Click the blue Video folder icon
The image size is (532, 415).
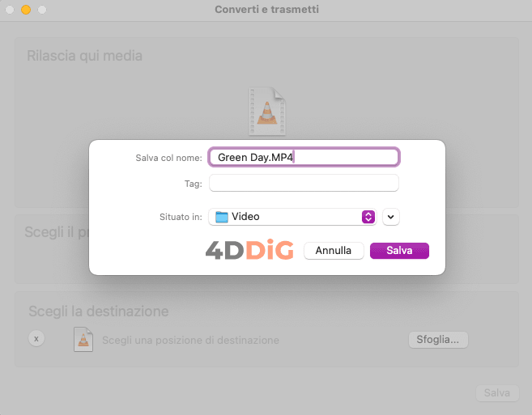(222, 217)
